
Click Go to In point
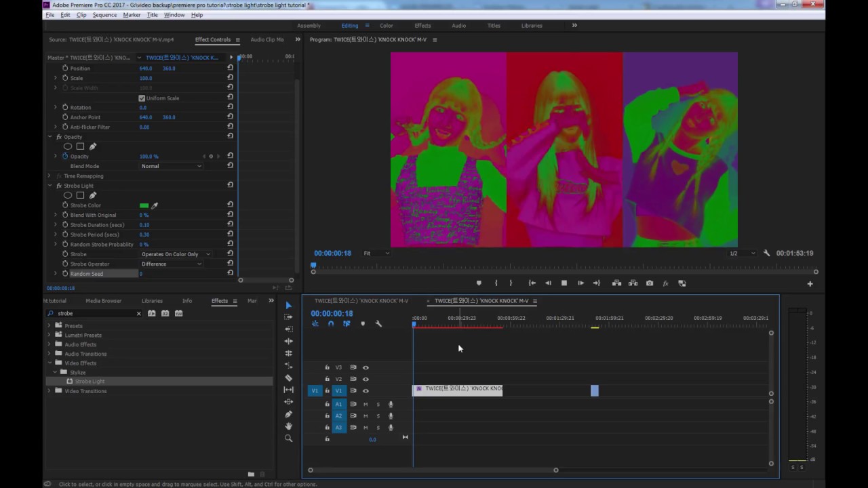click(x=532, y=283)
